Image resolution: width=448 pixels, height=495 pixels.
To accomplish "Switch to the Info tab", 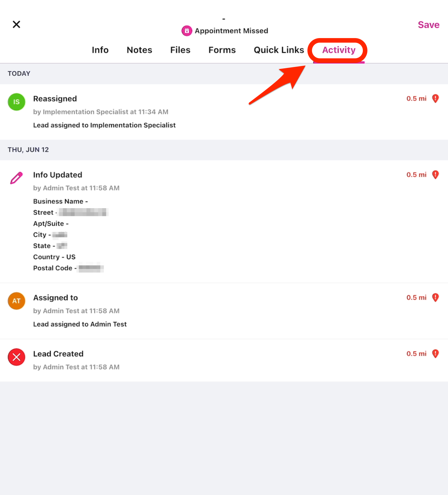I will (100, 50).
